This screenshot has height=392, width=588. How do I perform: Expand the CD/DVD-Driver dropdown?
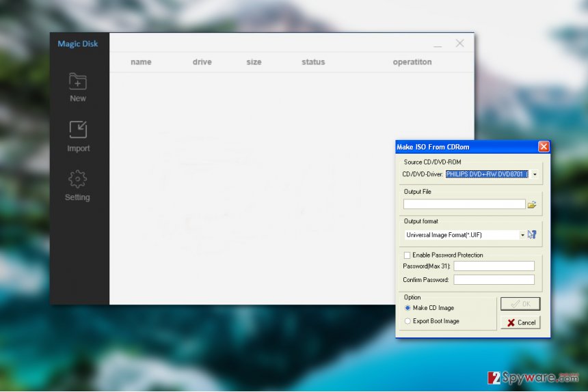coord(535,174)
